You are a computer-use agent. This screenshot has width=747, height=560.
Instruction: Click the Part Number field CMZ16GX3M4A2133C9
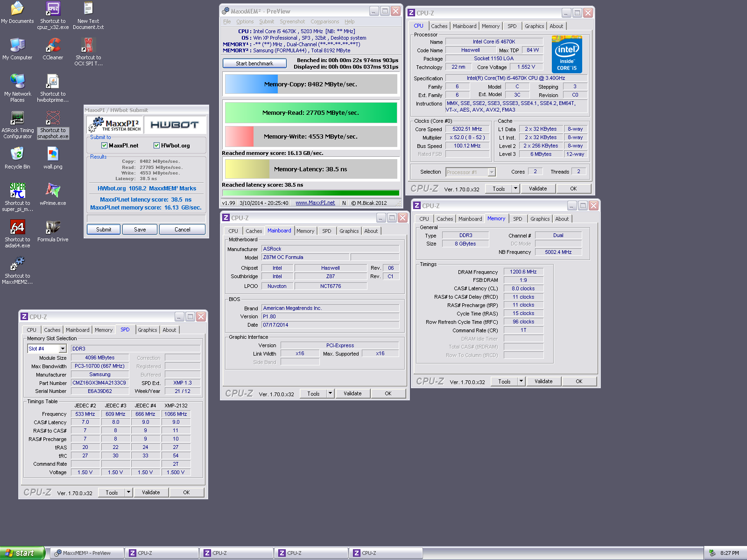[x=99, y=383]
